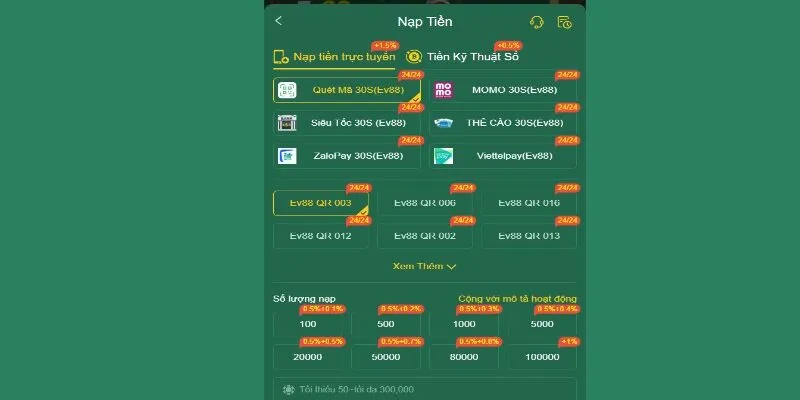Click the Thẻ Cào card icon
Screen dimensions: 800x400
(444, 123)
